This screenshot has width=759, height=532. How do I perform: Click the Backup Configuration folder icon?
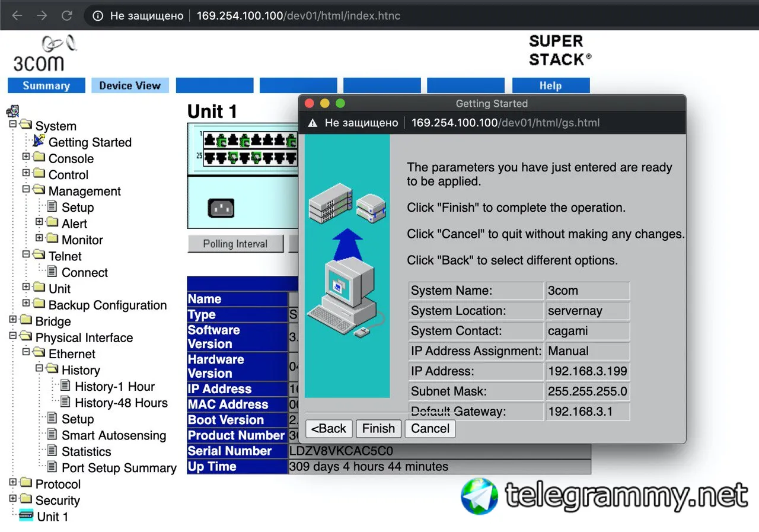(39, 304)
